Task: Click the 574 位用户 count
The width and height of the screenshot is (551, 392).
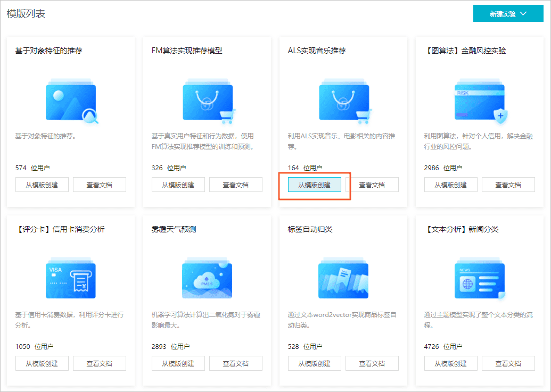Action: 32,168
